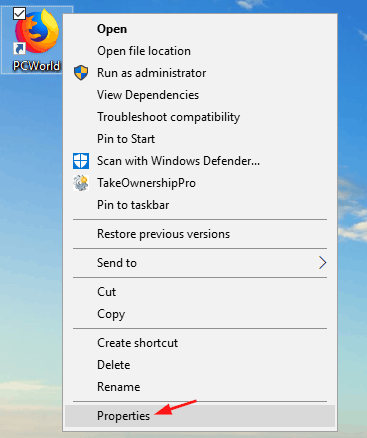Choose Copy from the menu
The height and width of the screenshot is (438, 367).
point(111,314)
